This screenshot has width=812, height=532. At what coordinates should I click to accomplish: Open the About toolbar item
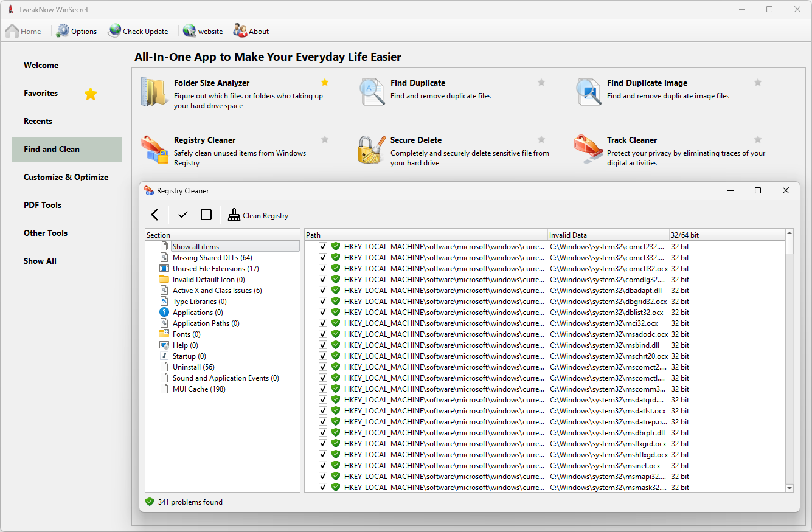(251, 31)
